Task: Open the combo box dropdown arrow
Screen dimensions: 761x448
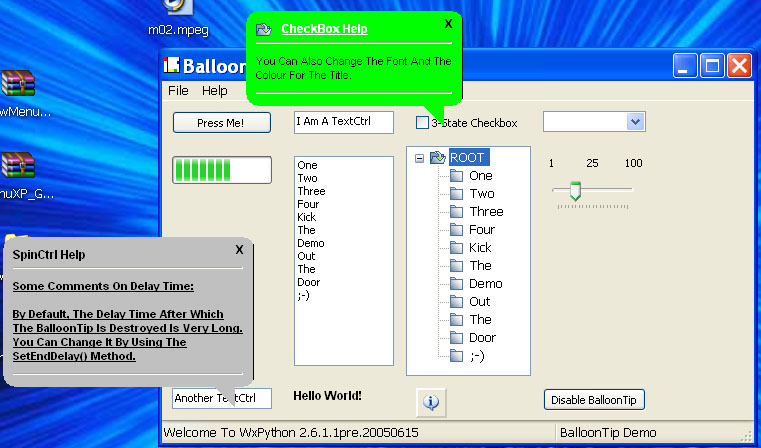Action: coord(635,121)
